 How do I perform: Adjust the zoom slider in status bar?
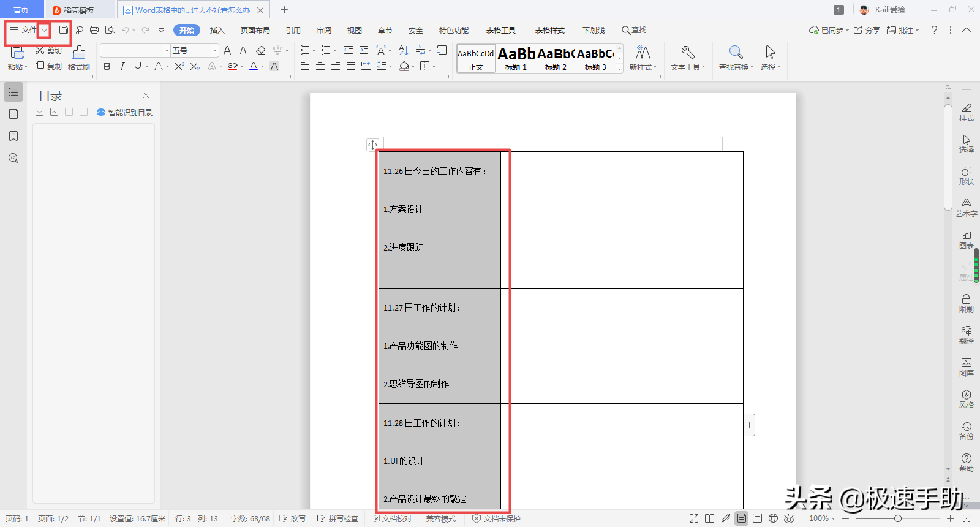point(898,518)
